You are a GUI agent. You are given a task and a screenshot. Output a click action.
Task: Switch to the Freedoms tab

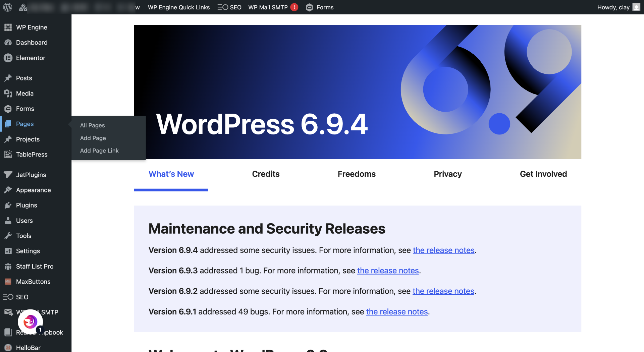pyautogui.click(x=357, y=174)
